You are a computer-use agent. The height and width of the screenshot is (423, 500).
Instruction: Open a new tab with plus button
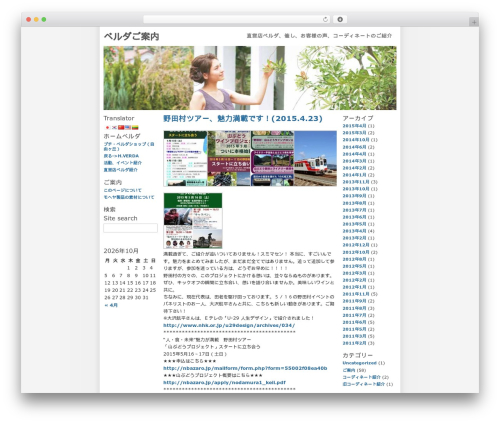pyautogui.click(x=474, y=22)
